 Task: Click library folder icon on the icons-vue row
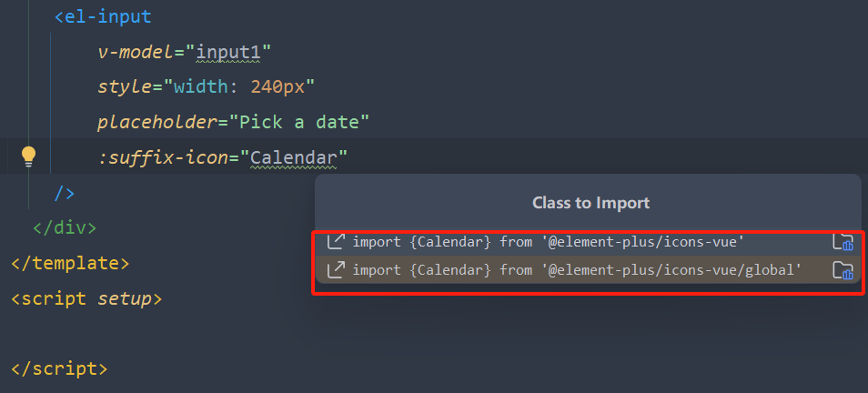click(843, 242)
